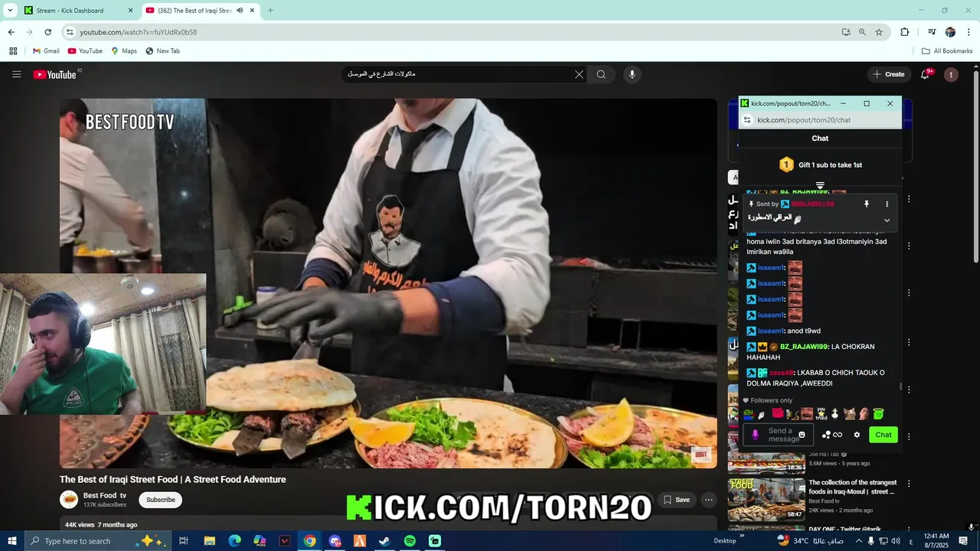Open Task View on taskbar
Screen dimensions: 980x551
point(184,541)
